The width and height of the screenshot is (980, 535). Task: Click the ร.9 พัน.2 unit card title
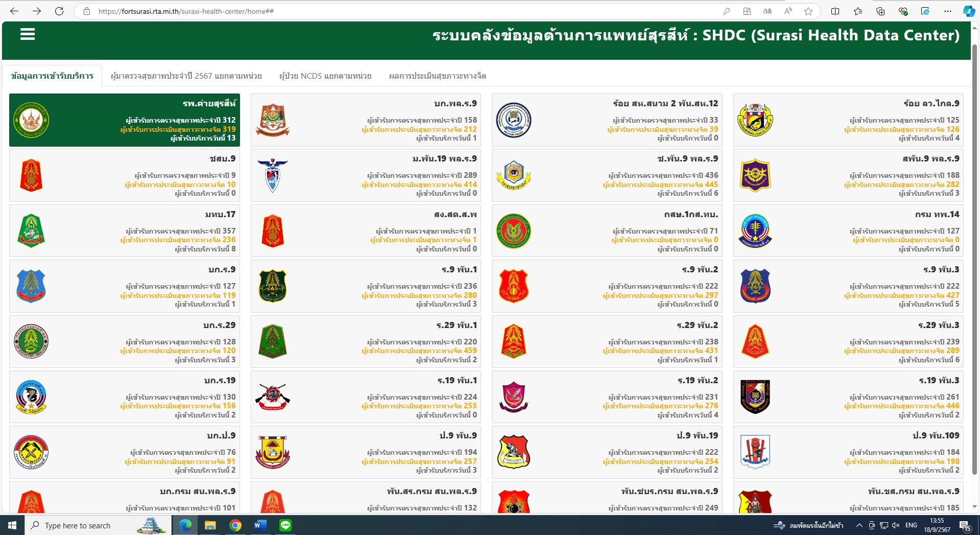700,270
